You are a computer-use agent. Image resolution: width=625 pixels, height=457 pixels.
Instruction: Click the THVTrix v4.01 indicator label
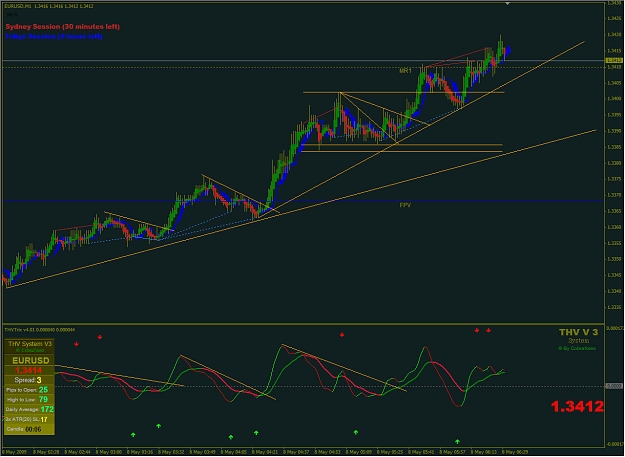(39, 330)
